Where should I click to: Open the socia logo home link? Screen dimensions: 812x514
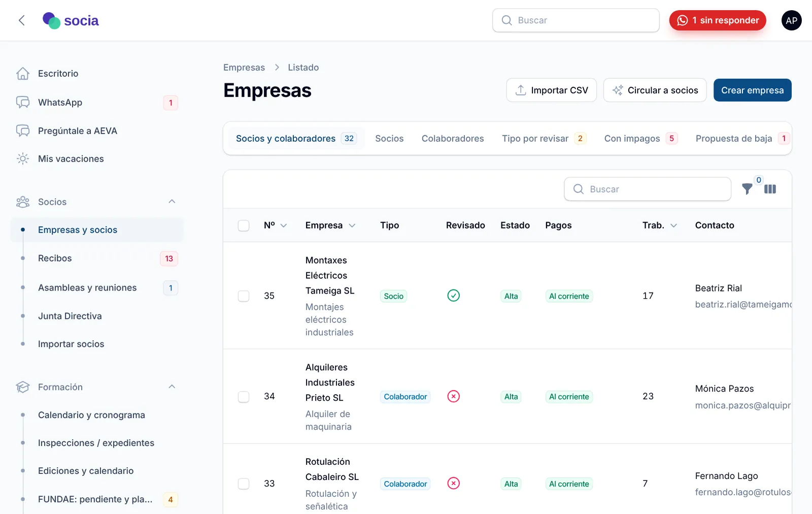71,20
